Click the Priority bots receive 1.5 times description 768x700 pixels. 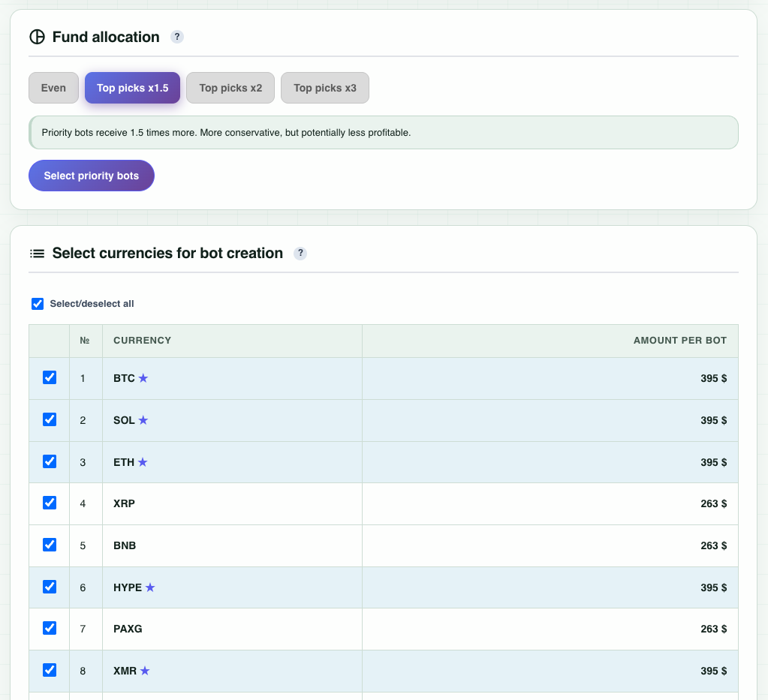(226, 132)
